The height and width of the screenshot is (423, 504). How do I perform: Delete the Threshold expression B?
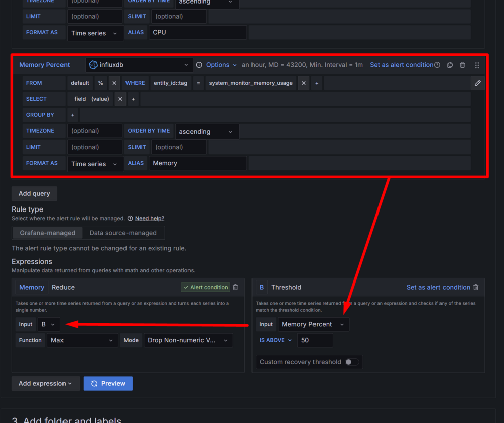(x=475, y=287)
